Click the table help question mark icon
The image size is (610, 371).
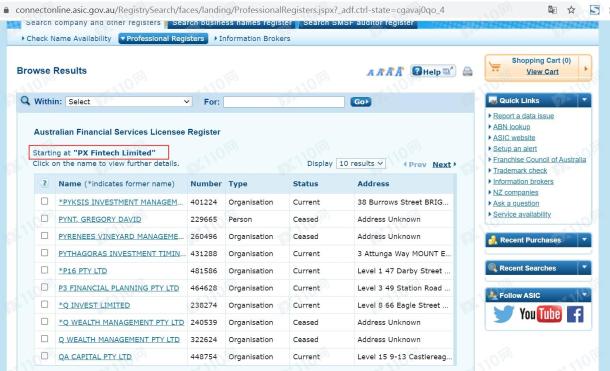(x=44, y=183)
